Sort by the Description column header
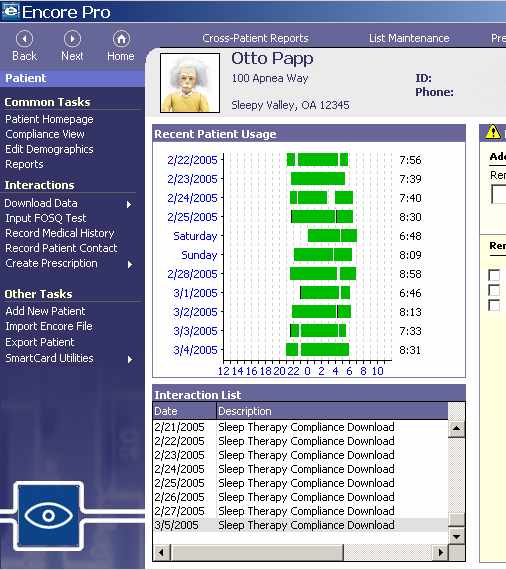The image size is (506, 570). tap(332, 411)
